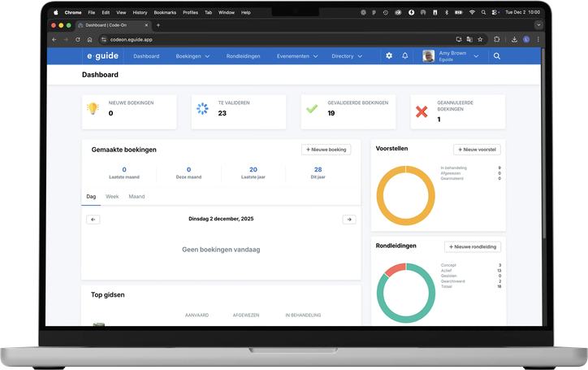
Task: Click the 0 Laatste maand count
Action: (124, 169)
